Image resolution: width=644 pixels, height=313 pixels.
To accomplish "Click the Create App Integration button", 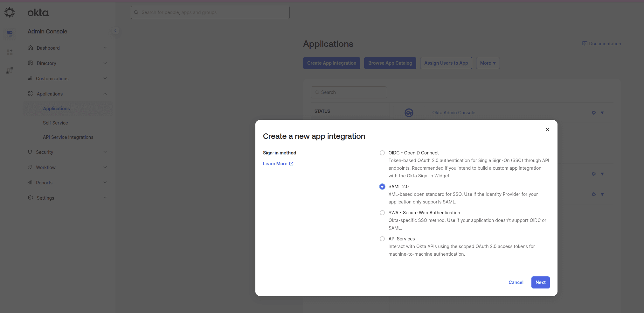I will click(x=332, y=63).
